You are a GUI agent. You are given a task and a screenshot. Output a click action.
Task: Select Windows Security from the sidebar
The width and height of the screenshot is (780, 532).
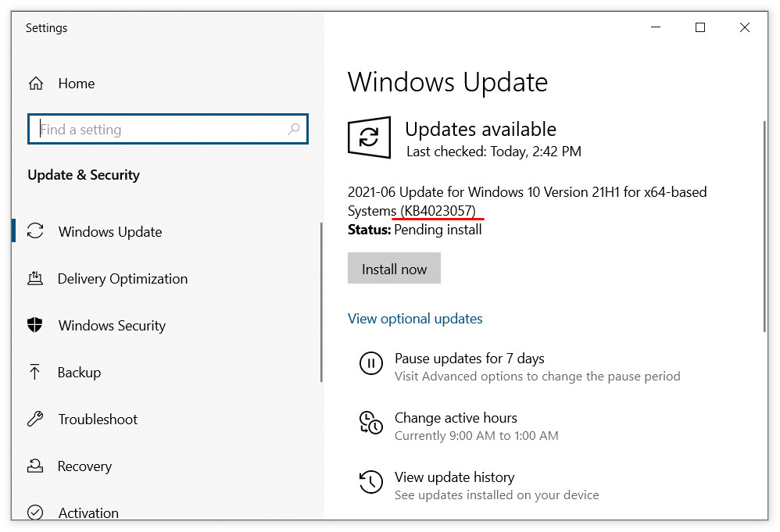pyautogui.click(x=112, y=326)
